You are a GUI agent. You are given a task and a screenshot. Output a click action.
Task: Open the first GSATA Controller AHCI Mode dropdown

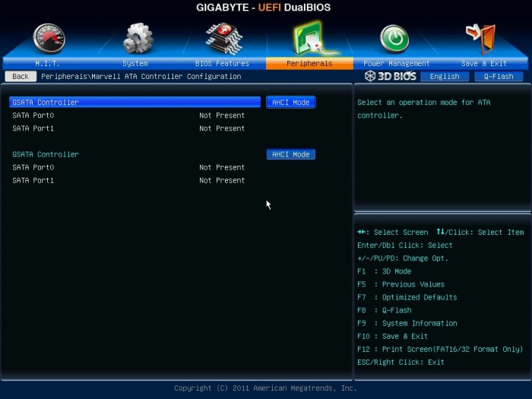(291, 102)
